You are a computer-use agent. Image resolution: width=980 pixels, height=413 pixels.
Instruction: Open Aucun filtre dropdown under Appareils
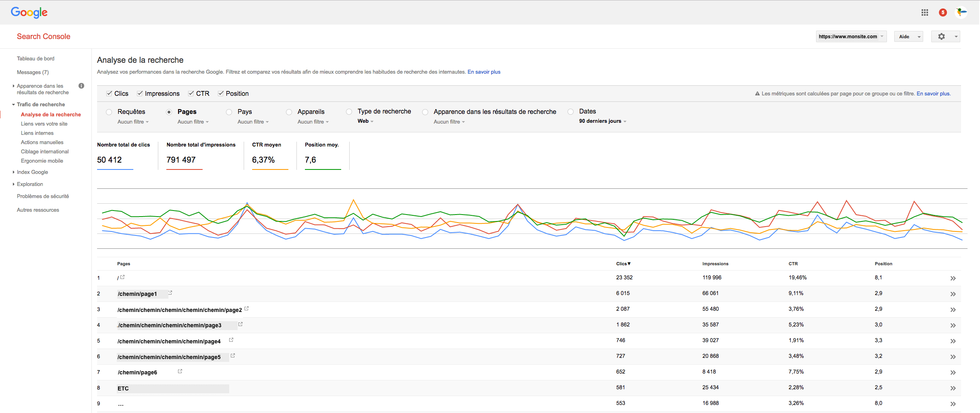coord(313,122)
